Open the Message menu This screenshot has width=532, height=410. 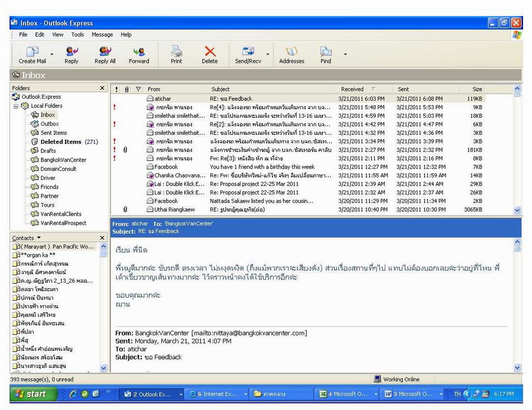(x=102, y=34)
